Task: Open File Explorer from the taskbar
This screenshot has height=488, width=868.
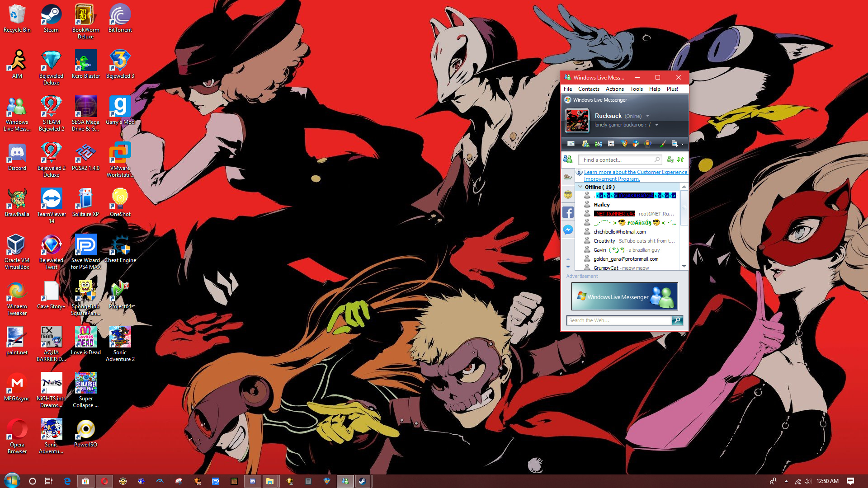Action: [270, 481]
